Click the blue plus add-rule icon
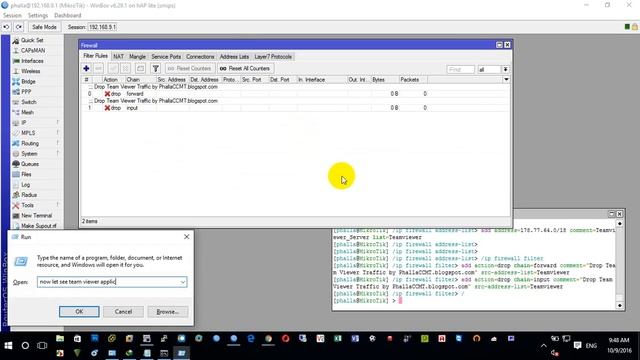640x360 pixels. pos(86,69)
